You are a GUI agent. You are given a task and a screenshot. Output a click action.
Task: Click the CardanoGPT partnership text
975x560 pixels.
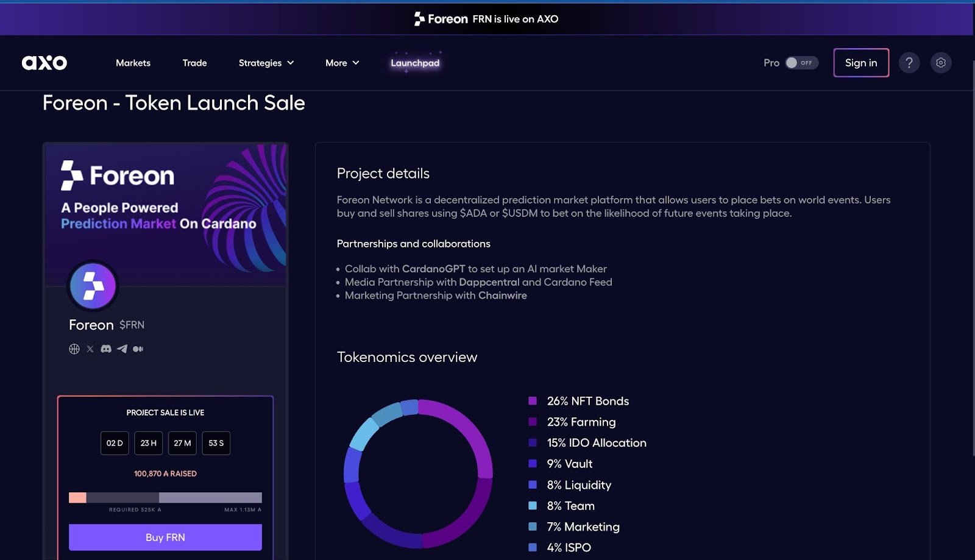[x=434, y=269]
